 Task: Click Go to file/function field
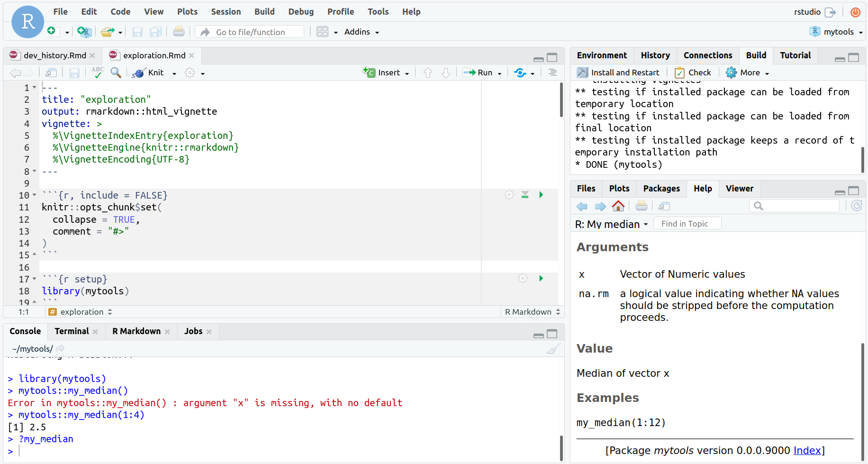point(250,32)
